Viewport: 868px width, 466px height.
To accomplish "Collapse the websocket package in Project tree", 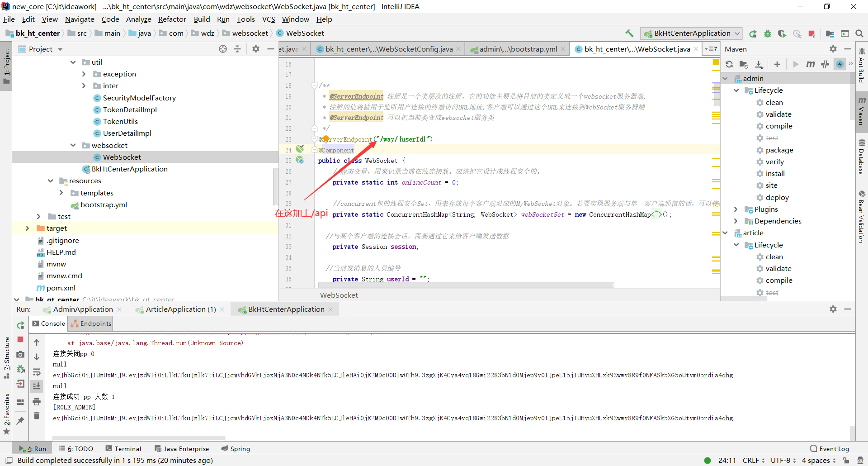I will click(73, 145).
